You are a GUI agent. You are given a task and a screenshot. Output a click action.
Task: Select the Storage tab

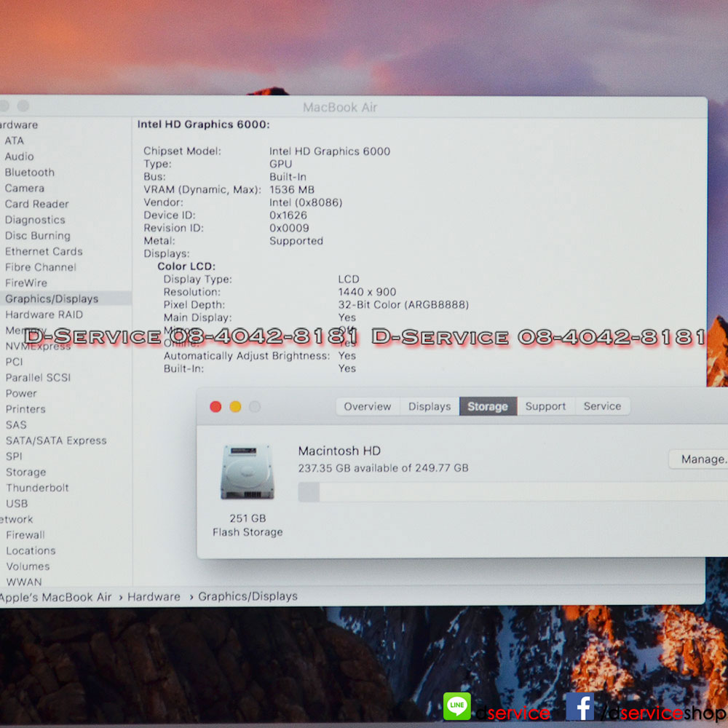click(x=488, y=406)
